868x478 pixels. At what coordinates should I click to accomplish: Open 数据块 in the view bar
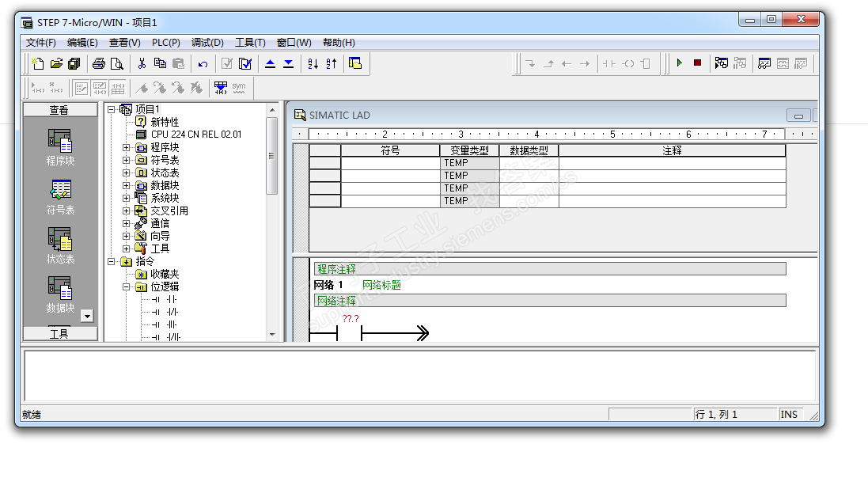(x=60, y=294)
